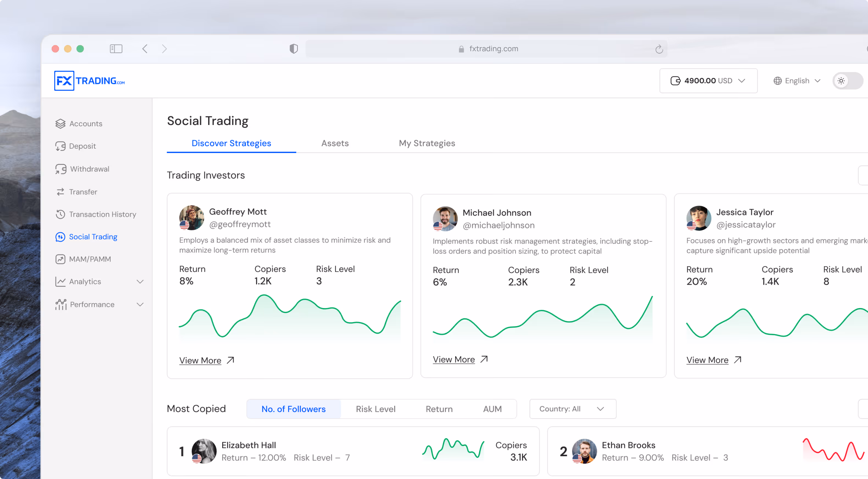Open the 4900.00 USD balance dropdown
The width and height of the screenshot is (868, 479).
(x=708, y=81)
